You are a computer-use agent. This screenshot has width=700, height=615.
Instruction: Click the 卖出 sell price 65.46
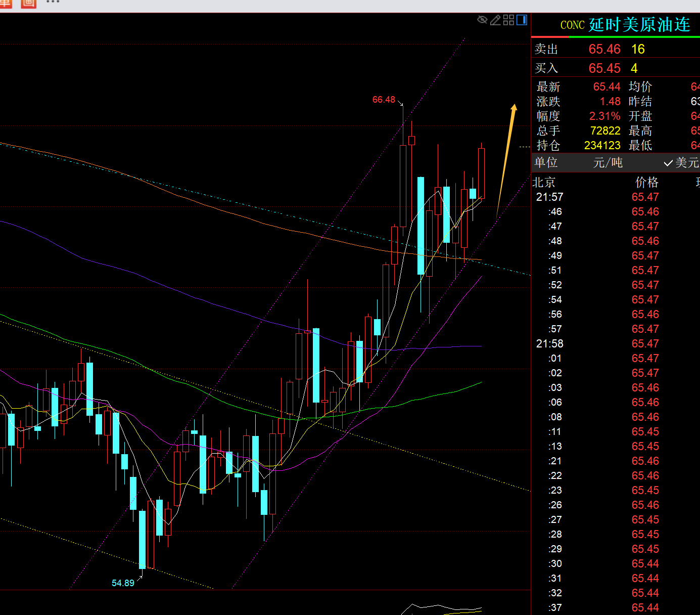(604, 49)
